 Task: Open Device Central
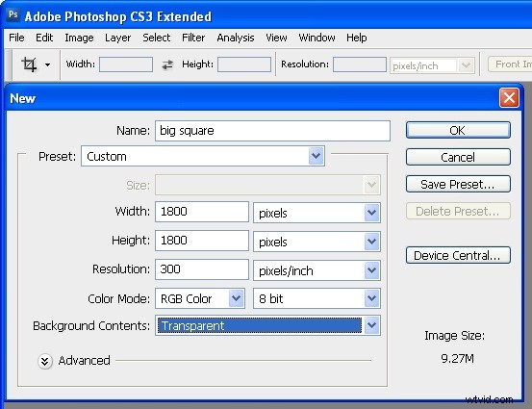[x=458, y=255]
